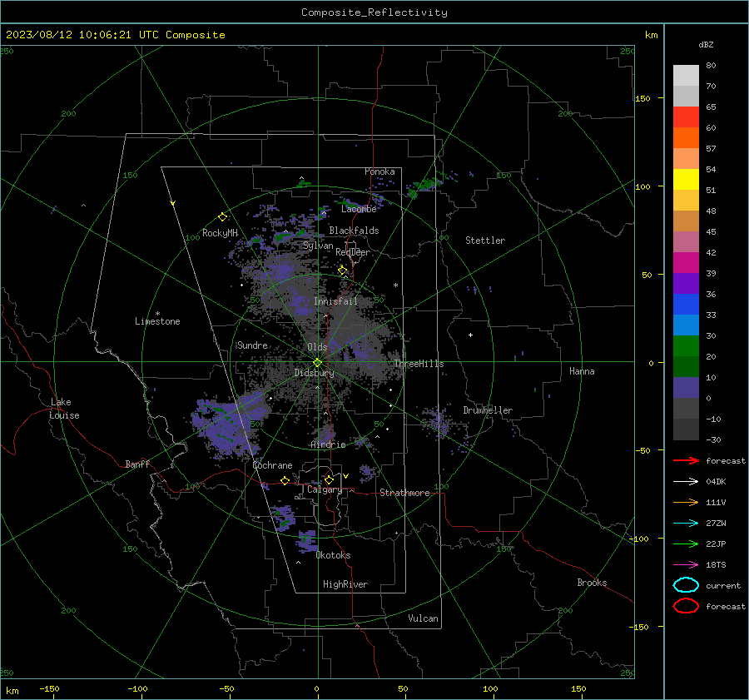
Task: Click the Strathmore city label
Action: 404,493
